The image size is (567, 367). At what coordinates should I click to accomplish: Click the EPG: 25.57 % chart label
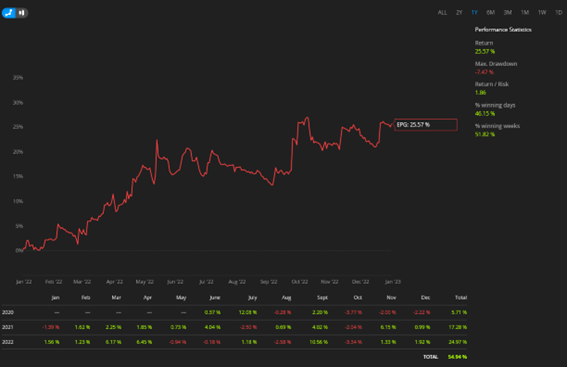click(426, 125)
